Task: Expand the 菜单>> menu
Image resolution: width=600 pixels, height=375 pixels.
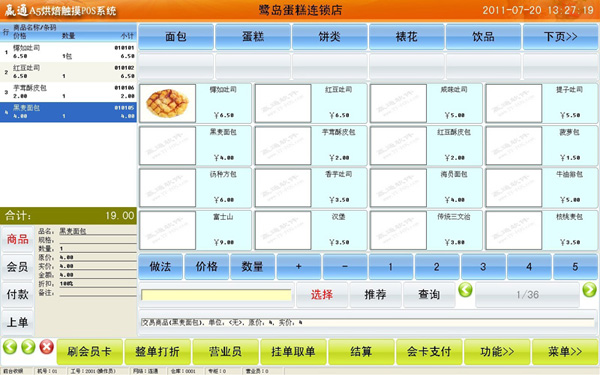Action: pyautogui.click(x=565, y=352)
